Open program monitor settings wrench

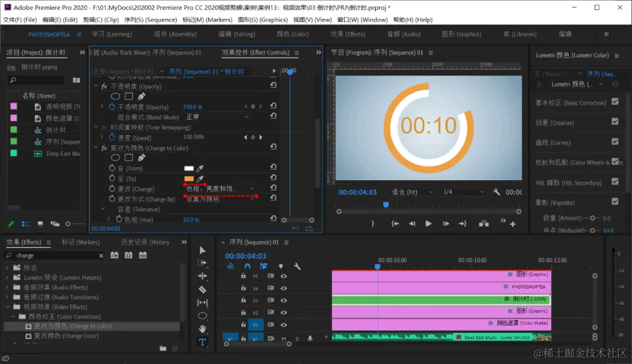click(497, 192)
